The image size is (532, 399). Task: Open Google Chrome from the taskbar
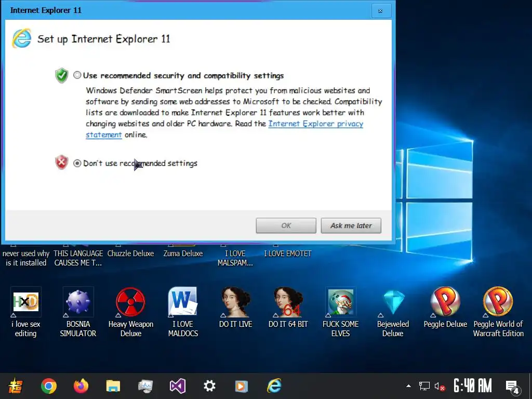point(48,386)
